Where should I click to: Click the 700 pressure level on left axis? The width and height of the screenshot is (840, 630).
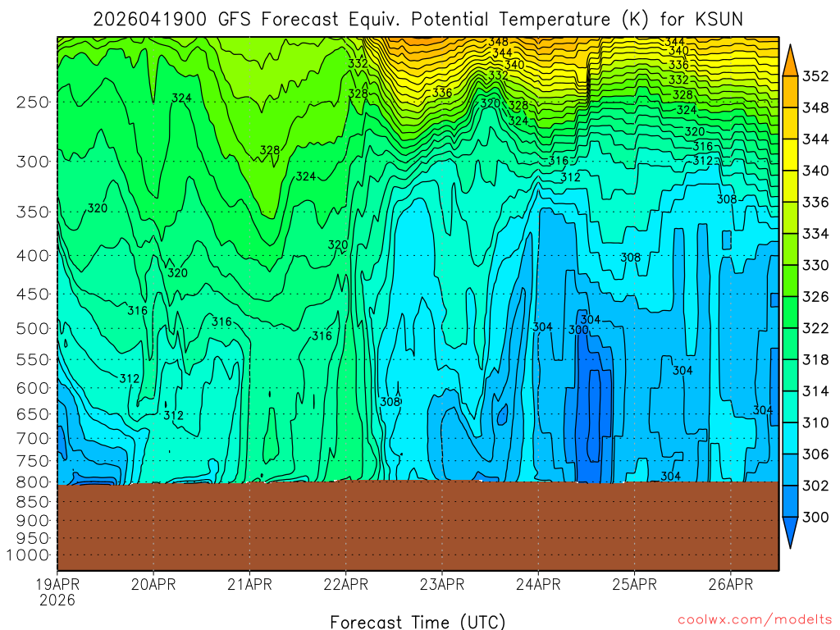tap(33, 438)
